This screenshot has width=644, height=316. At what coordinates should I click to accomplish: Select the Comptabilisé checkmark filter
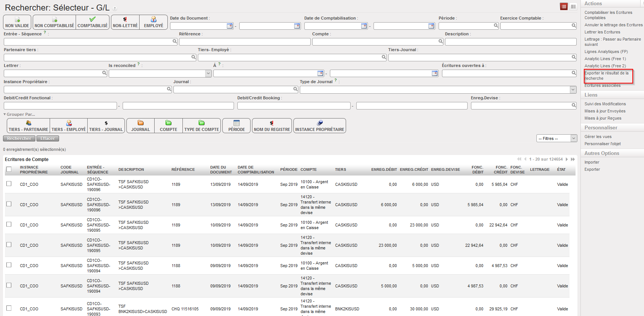(x=93, y=22)
